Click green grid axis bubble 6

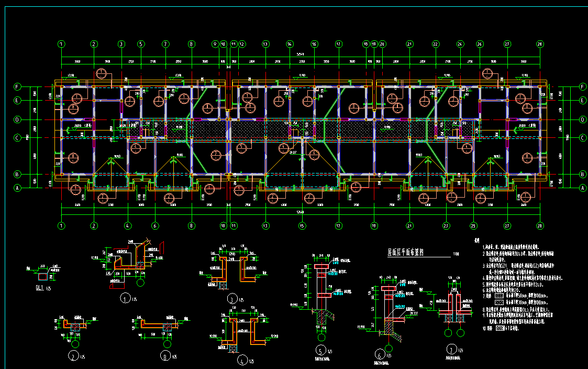pos(156,225)
